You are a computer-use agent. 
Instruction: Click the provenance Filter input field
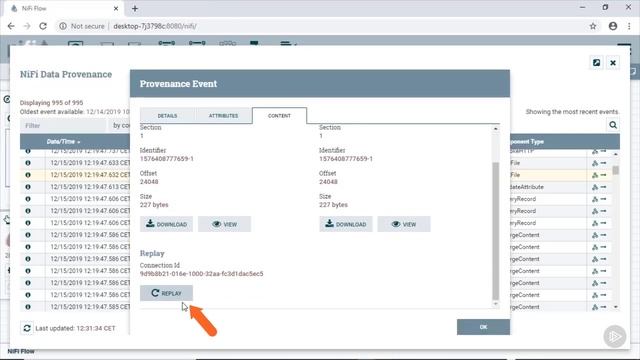tap(63, 125)
